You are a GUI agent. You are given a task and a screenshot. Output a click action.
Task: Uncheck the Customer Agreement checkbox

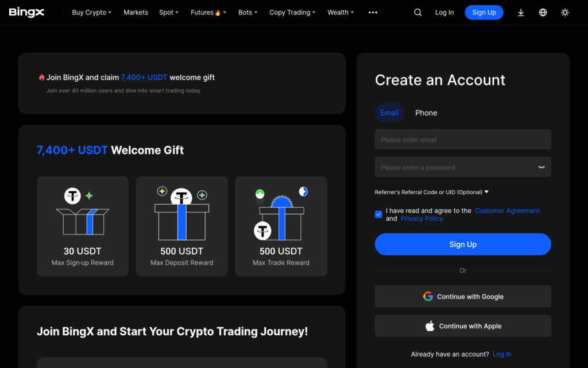[x=378, y=214]
